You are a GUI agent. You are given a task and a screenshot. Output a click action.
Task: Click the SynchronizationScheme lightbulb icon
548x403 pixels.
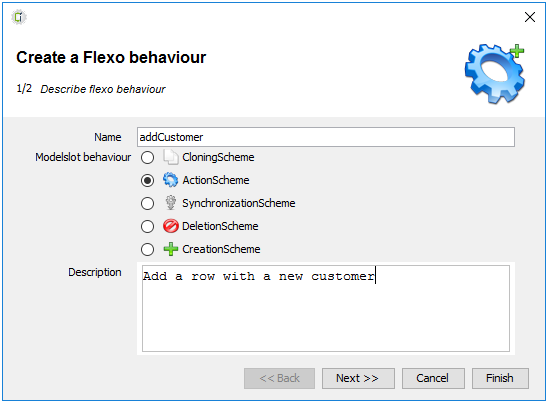[171, 203]
